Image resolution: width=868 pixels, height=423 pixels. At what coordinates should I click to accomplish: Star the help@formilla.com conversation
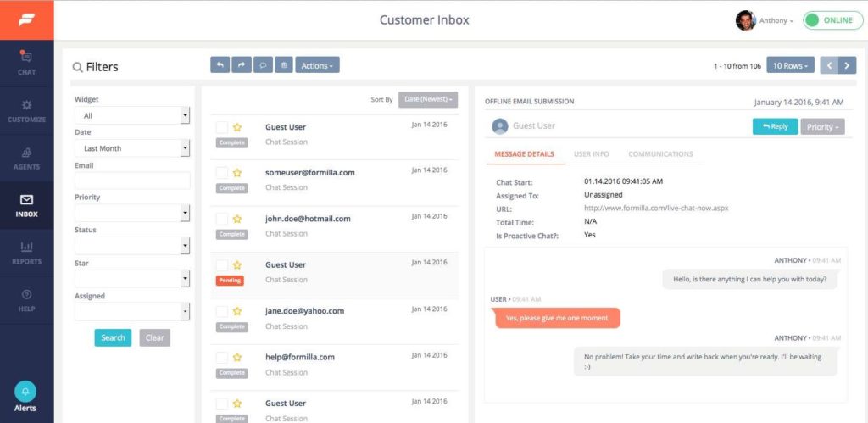click(x=237, y=357)
